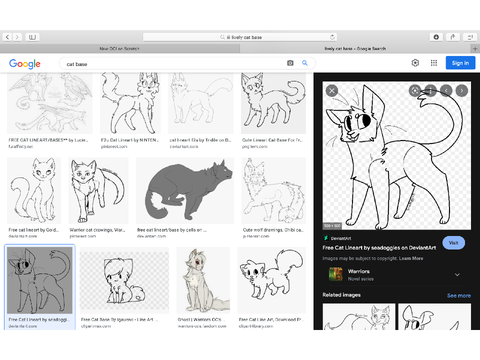The height and width of the screenshot is (360, 480).
Task: Open the 'Warrior cat drawings' thumbnail
Action: [x=98, y=191]
